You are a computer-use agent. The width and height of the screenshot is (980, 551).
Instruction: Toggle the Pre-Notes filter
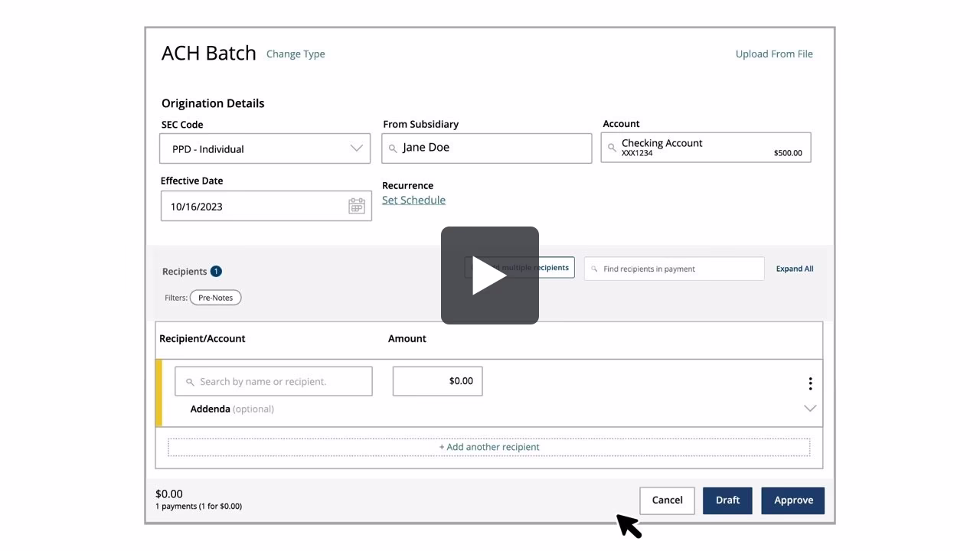pos(215,298)
